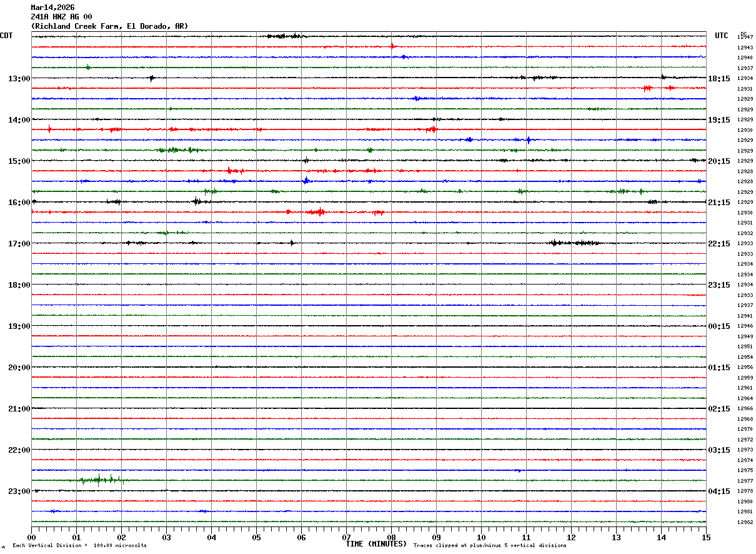The width and height of the screenshot is (756, 554).
Task: Select the 14:00 CDT time label
Action: click(19, 119)
